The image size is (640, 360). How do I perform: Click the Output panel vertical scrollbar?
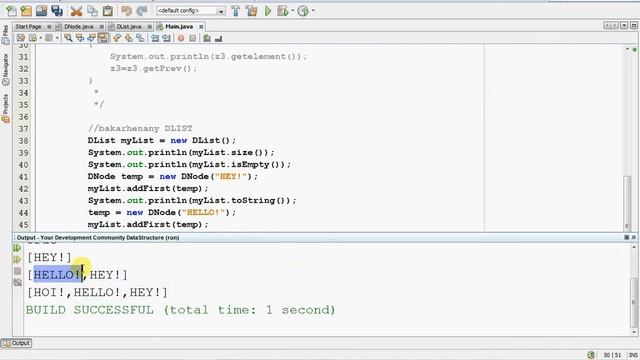tap(634, 290)
